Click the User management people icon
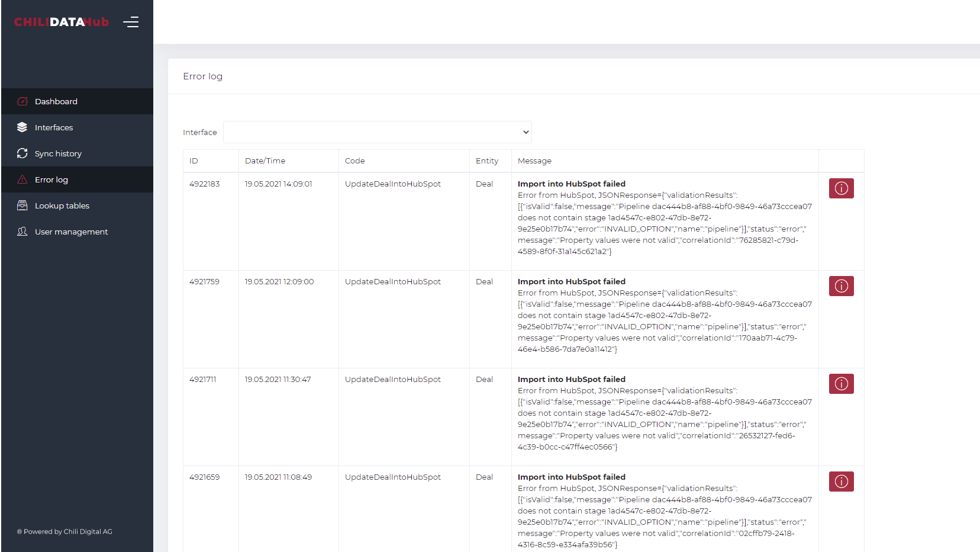The width and height of the screenshot is (980, 552). (22, 232)
